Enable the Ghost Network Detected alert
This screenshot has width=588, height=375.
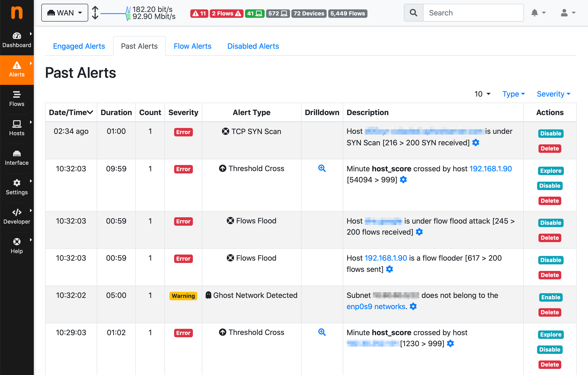pos(550,297)
